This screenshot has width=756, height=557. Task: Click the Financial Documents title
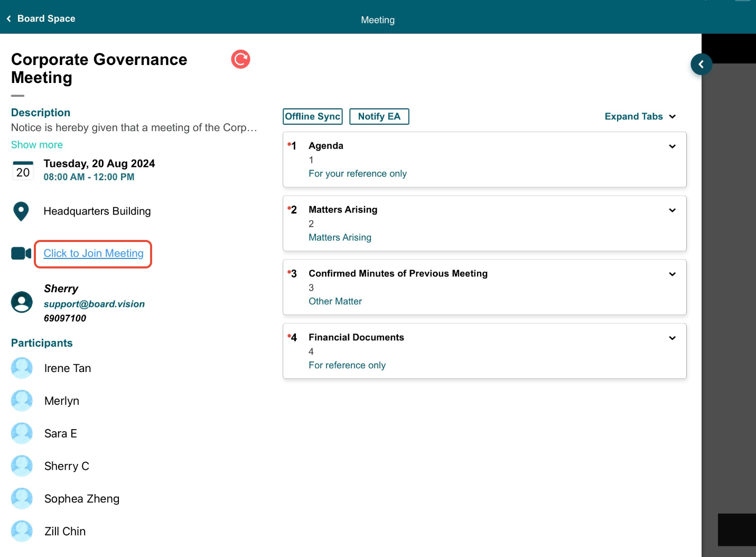point(356,337)
